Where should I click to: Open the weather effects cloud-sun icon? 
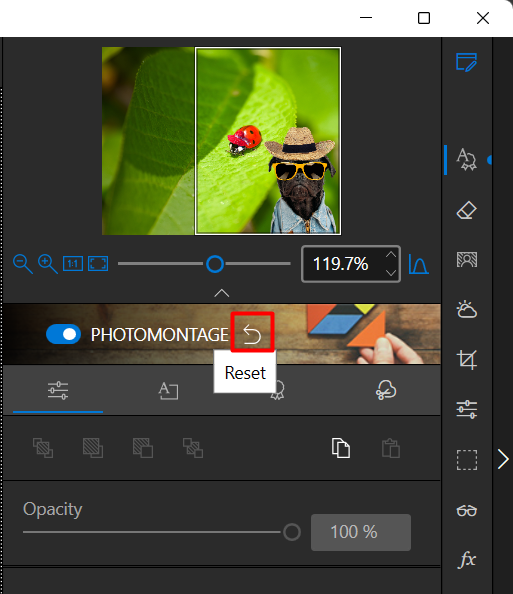466,309
